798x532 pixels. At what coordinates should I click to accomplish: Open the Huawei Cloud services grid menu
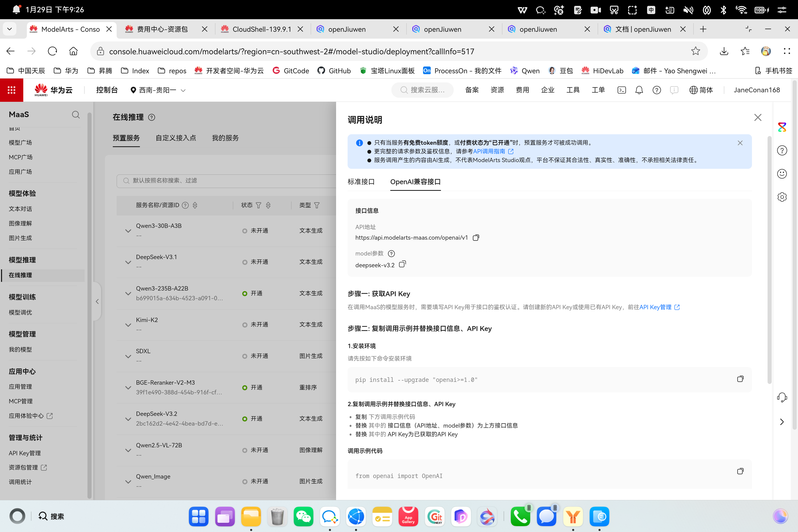(x=12, y=90)
